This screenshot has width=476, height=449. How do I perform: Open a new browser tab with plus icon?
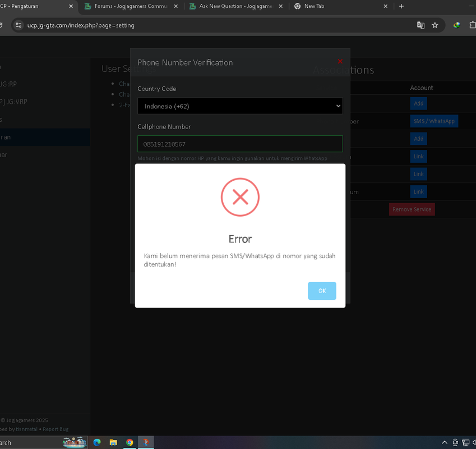coord(401,6)
